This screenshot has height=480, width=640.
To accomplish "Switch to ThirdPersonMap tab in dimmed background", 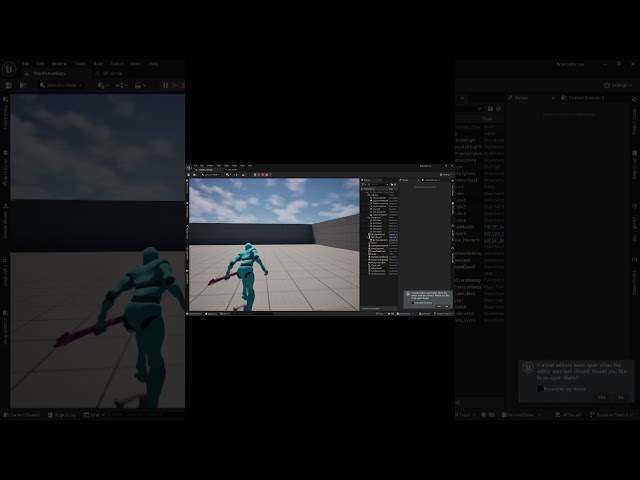I will click(x=49, y=73).
